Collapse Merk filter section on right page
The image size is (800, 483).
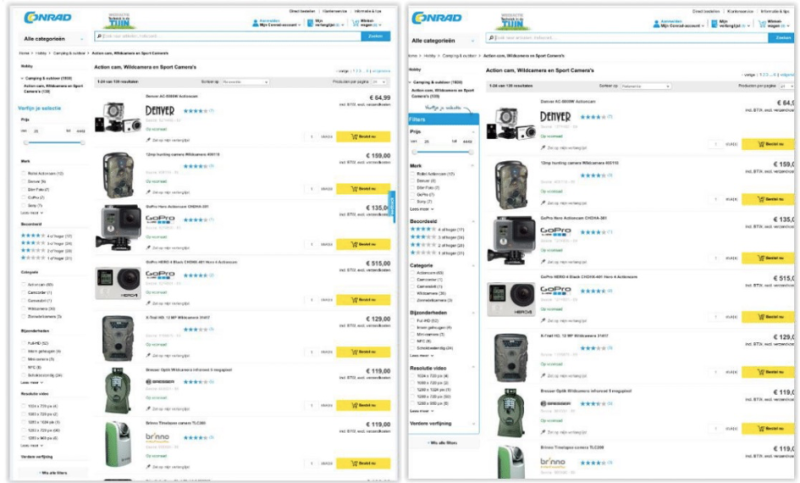coord(473,166)
